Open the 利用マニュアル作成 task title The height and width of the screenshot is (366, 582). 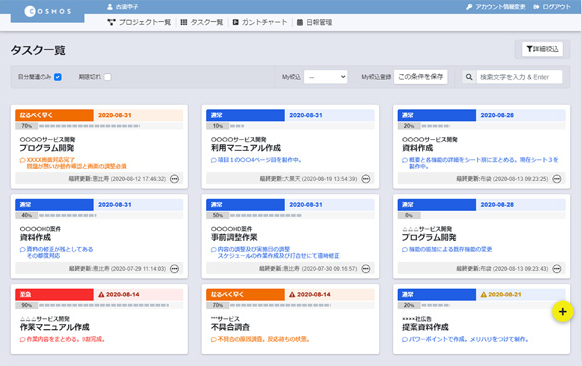click(x=246, y=148)
